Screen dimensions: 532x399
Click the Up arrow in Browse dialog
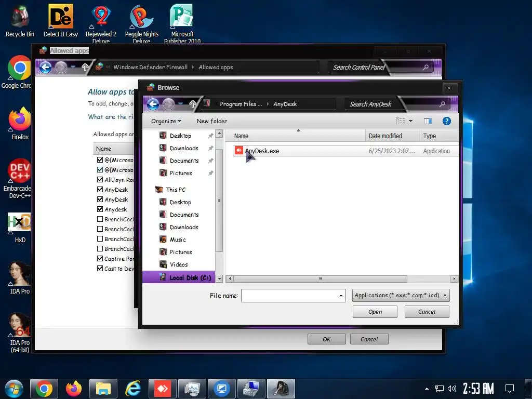(x=192, y=104)
